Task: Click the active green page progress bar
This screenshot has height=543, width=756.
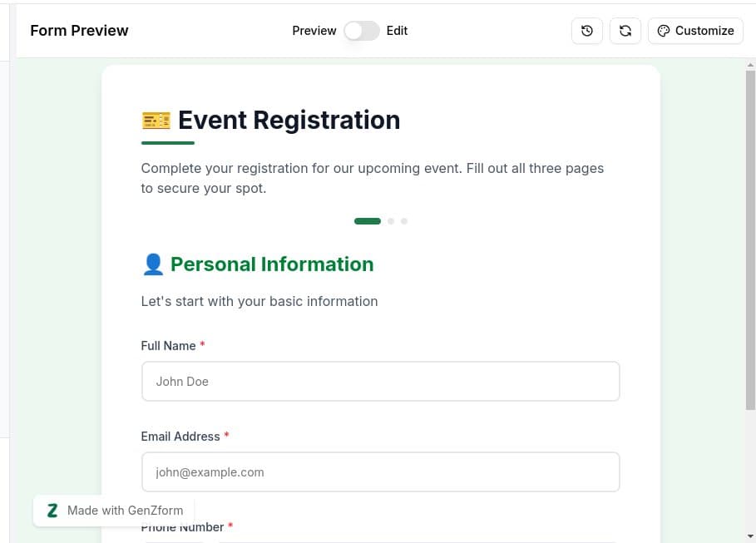Action: coord(367,221)
